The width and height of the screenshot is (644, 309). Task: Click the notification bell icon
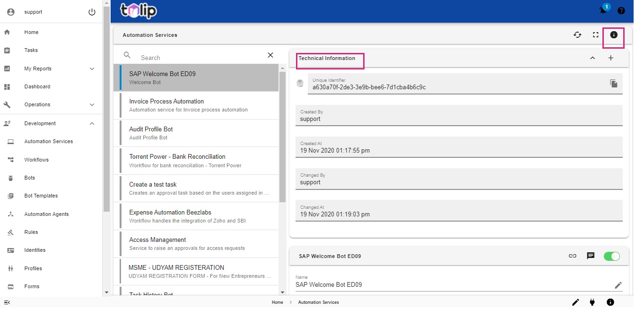pyautogui.click(x=603, y=10)
